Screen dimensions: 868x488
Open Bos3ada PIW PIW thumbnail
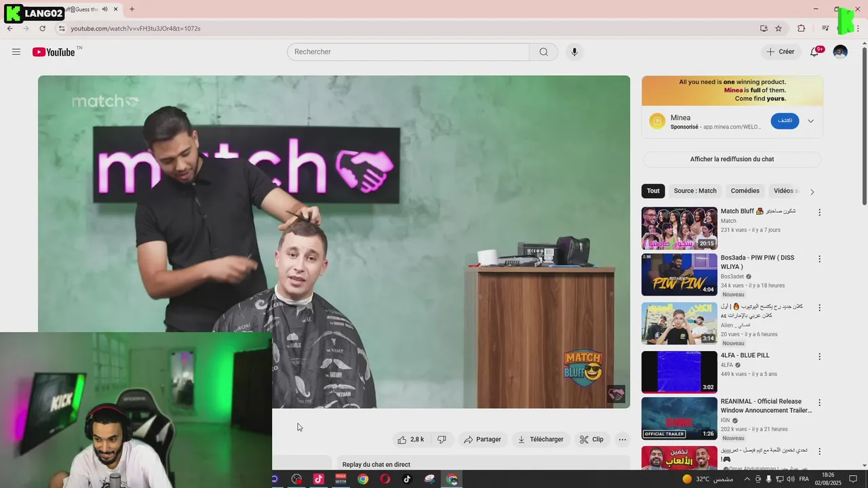point(679,274)
